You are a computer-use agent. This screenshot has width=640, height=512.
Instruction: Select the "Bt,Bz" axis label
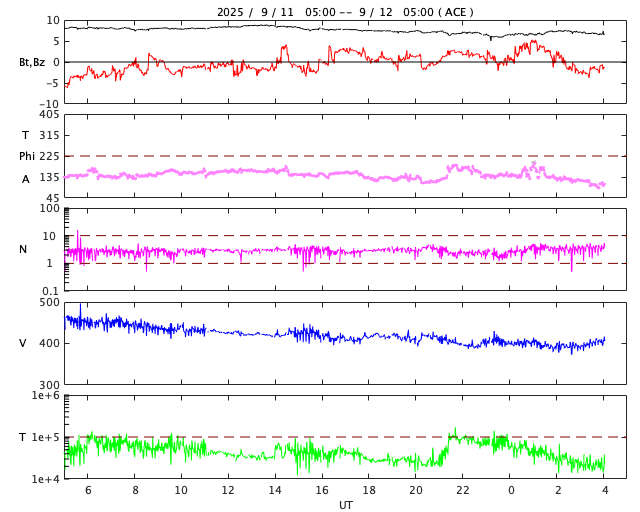pyautogui.click(x=32, y=62)
